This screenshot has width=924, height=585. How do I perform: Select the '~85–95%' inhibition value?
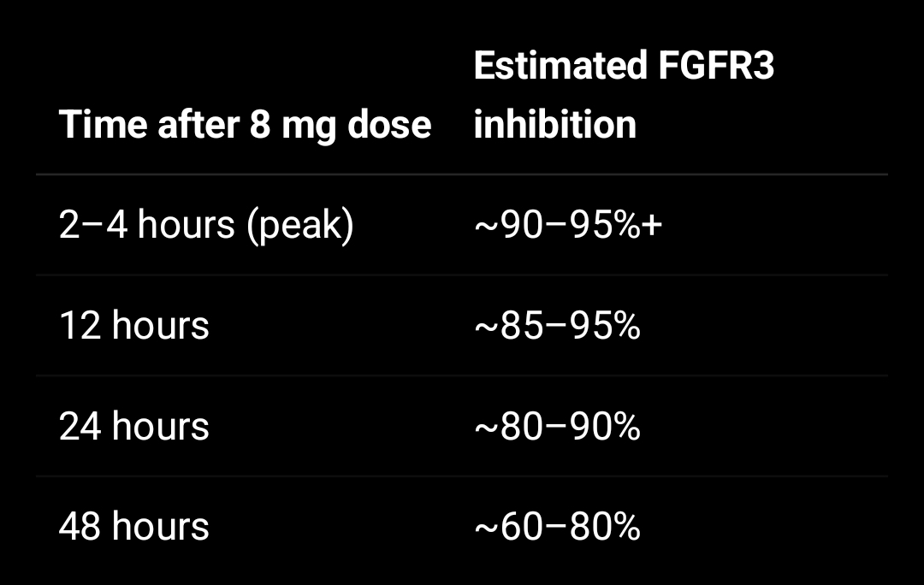(557, 326)
